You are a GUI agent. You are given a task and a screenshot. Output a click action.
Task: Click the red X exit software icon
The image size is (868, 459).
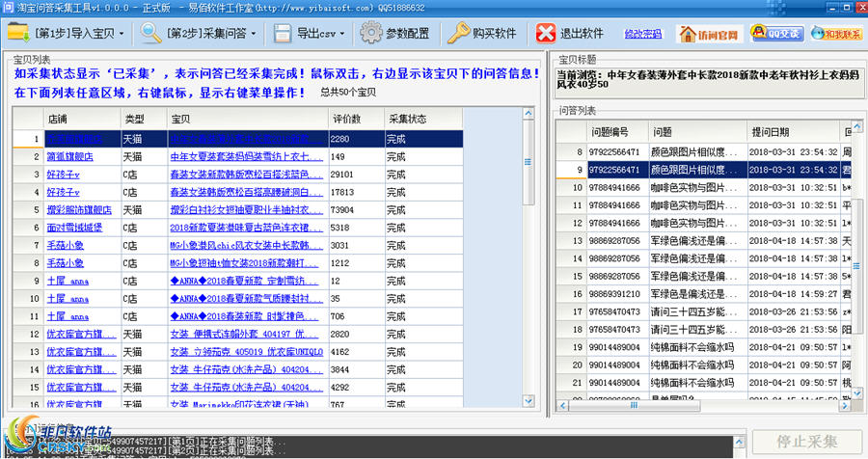click(545, 33)
